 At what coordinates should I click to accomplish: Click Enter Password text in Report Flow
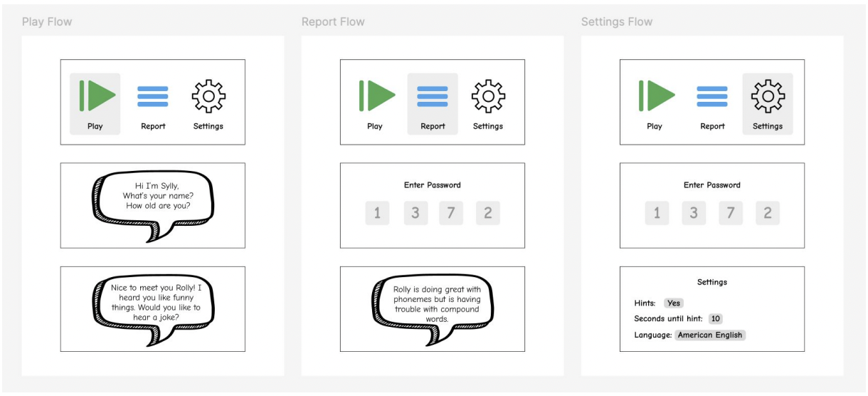433,185
